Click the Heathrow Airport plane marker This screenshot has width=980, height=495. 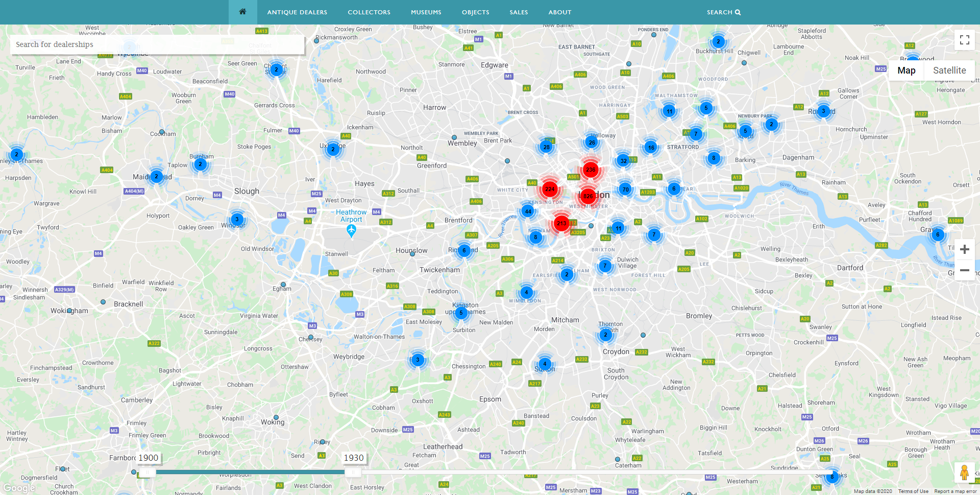351,230
